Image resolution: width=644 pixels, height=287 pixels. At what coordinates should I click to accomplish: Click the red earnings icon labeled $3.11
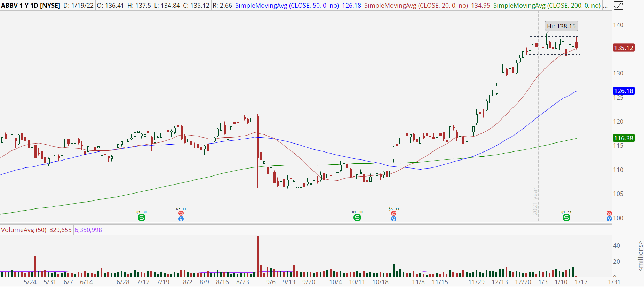pyautogui.click(x=181, y=213)
